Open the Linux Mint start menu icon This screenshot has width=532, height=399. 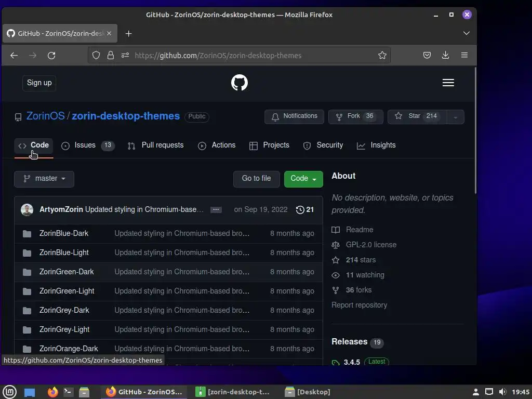(9, 392)
